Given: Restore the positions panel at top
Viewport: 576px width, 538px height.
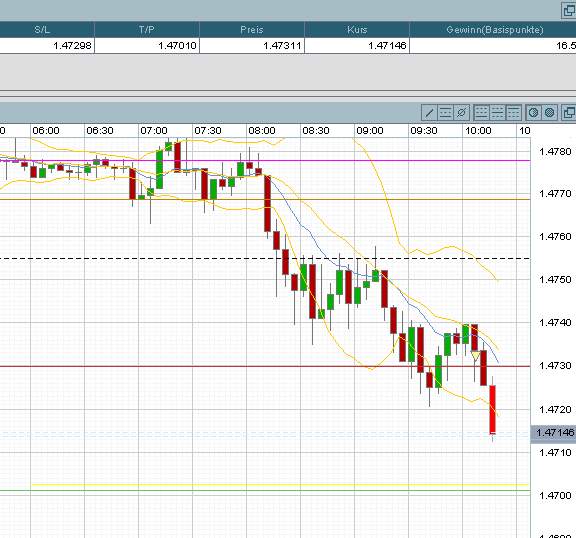Looking at the screenshot, I should click(569, 10).
